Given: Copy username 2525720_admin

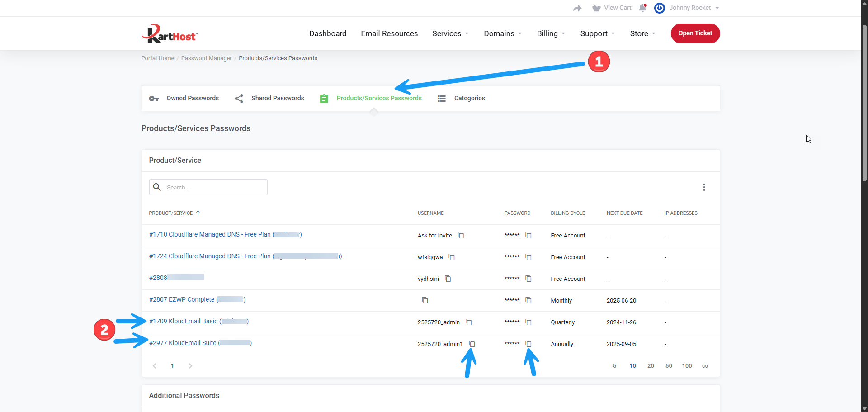Looking at the screenshot, I should [468, 322].
